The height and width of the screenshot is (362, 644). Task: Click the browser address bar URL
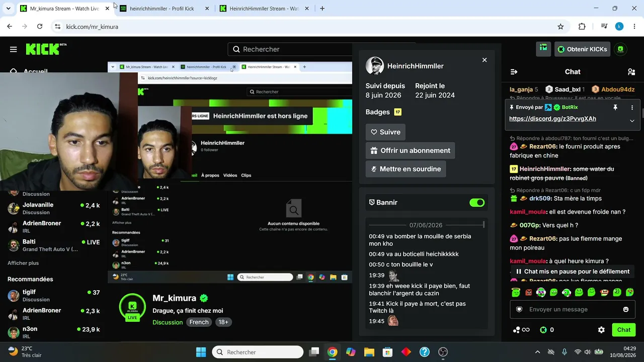92,27
